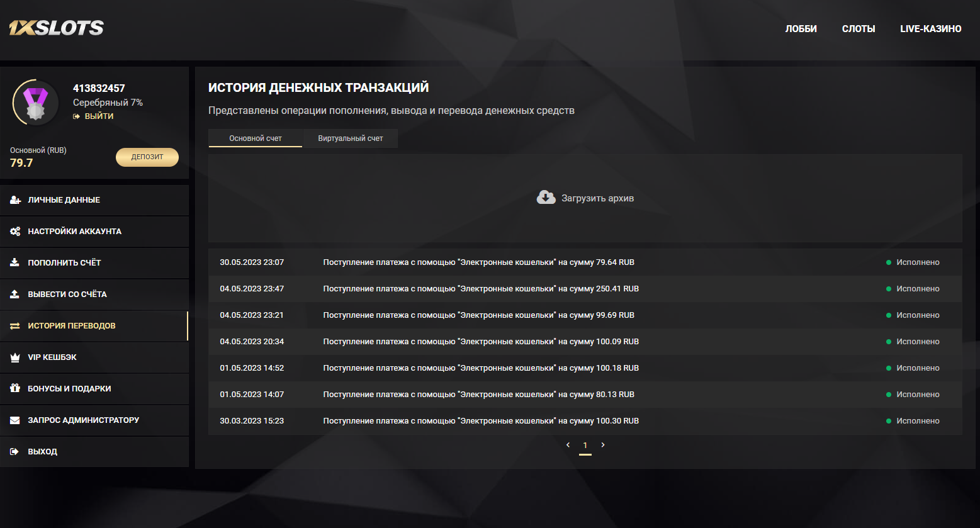Click the ПОПОЛНИТЬ СЧЁТ download icon
Image resolution: width=980 pixels, height=528 pixels.
click(x=15, y=263)
